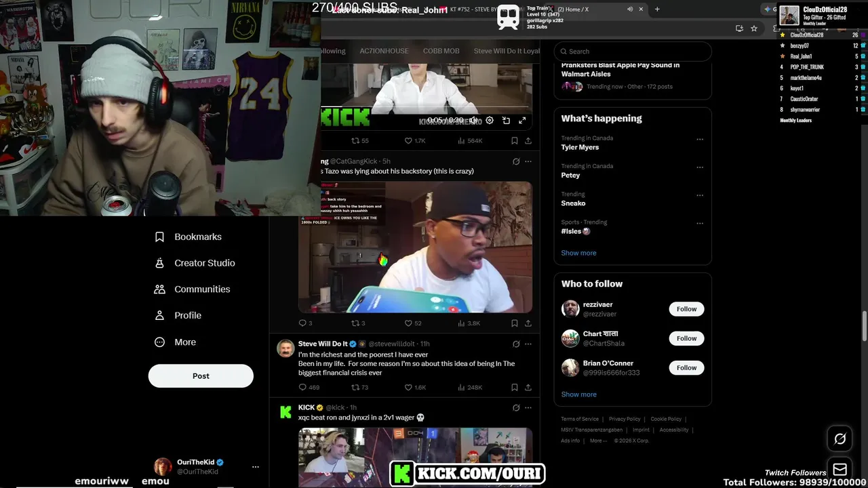Like Steve Will Do It's 1.6K-likes tweet

tap(415, 388)
